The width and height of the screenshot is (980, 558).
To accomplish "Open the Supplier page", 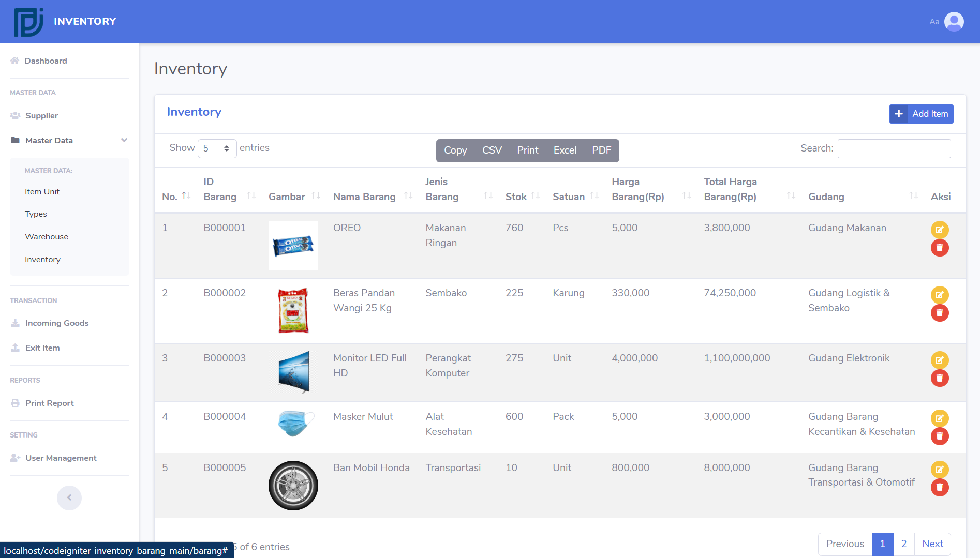I will 41,116.
